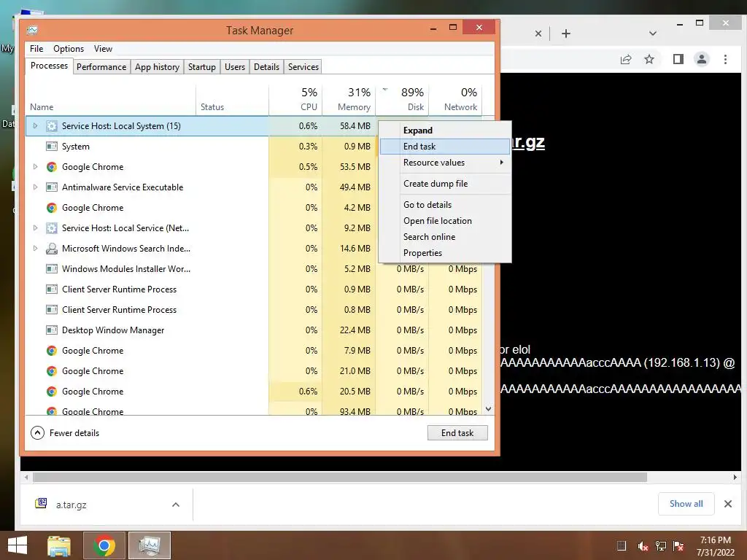
Task: Click Chrome share page icon in address bar
Action: [x=626, y=59]
